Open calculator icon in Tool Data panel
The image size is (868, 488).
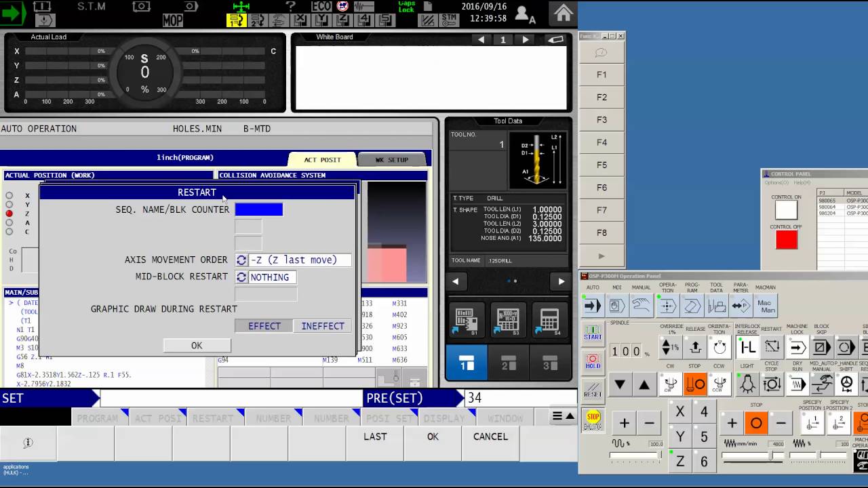tap(549, 321)
